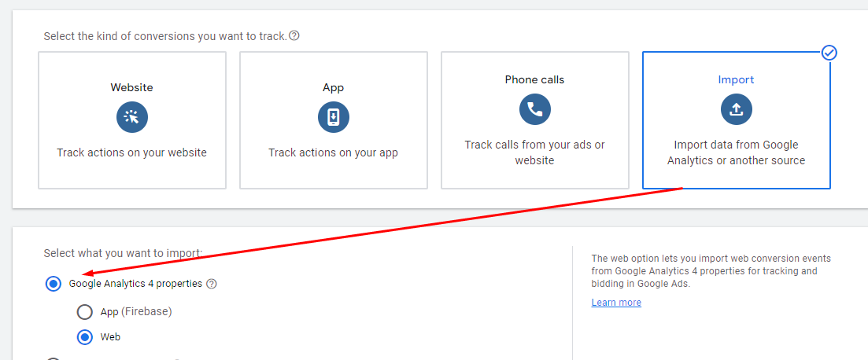Select the Web radio option

tap(85, 336)
